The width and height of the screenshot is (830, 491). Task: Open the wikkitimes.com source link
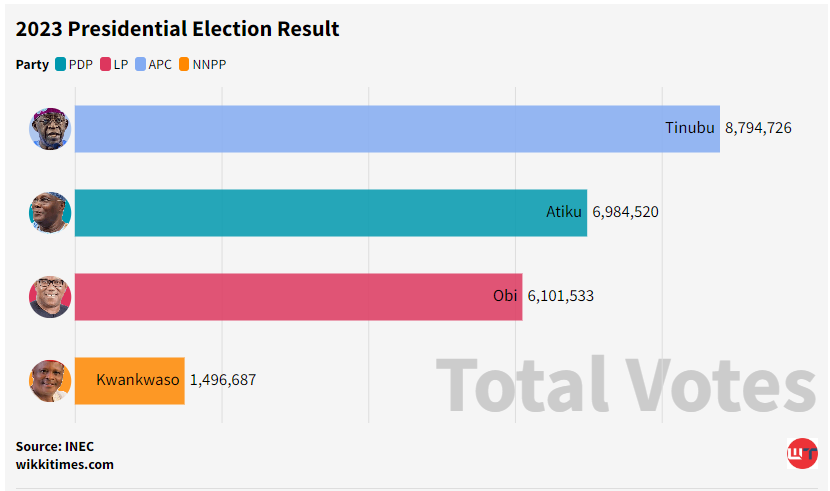[65, 464]
